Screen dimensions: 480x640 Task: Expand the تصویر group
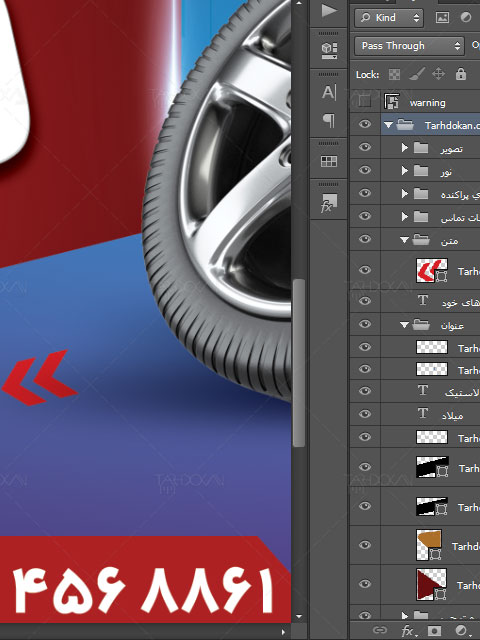[x=404, y=148]
